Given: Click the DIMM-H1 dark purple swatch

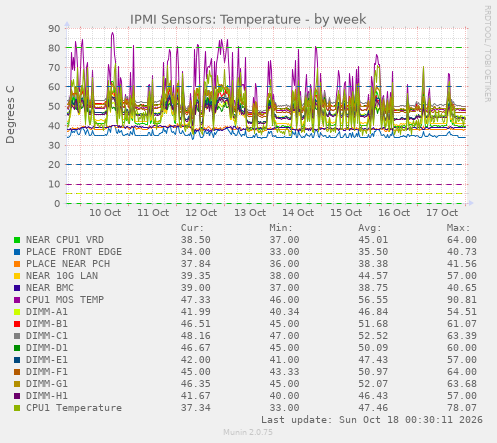Looking at the screenshot, I should tap(17, 396).
